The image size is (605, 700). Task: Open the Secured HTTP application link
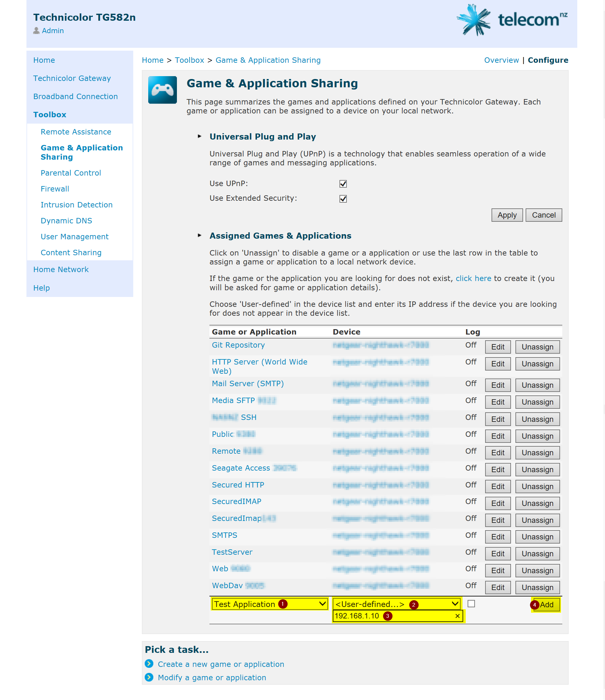pos(238,485)
